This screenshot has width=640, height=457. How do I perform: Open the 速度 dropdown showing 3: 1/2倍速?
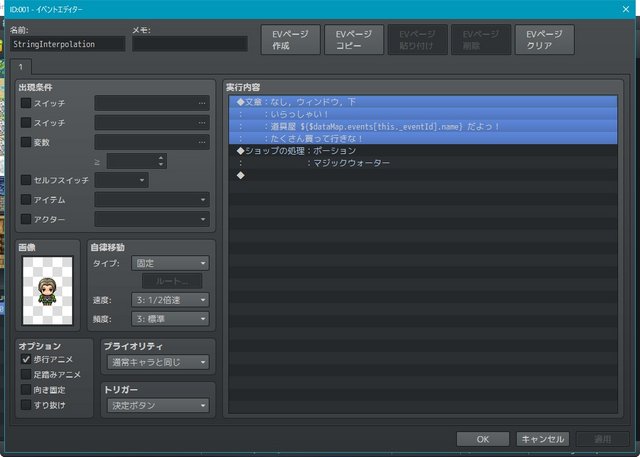(x=170, y=300)
